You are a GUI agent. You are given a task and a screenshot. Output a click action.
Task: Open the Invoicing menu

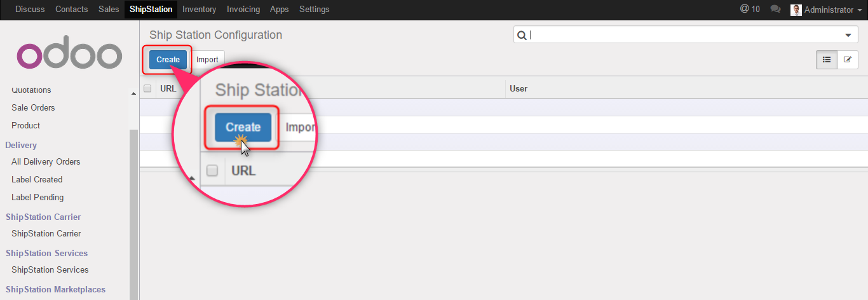243,10
